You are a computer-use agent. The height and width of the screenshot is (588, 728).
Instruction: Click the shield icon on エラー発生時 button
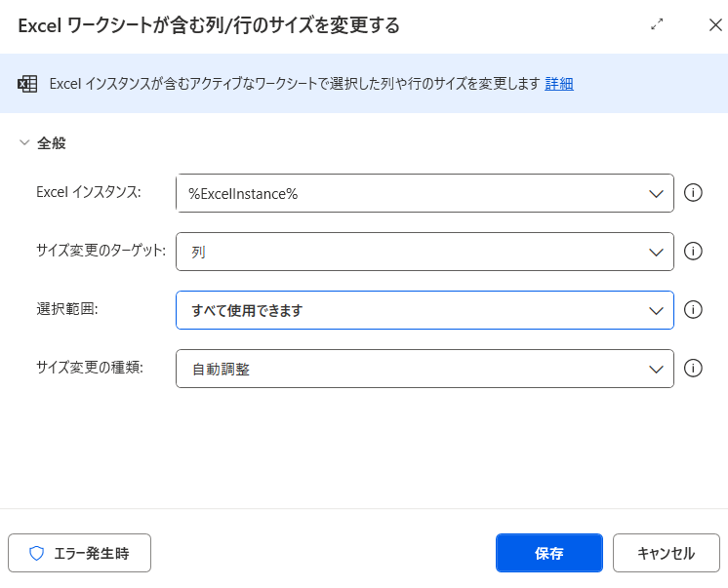37,553
